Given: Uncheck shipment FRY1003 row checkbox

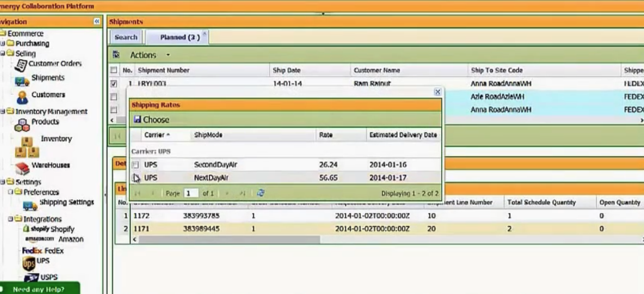Looking at the screenshot, I should click(x=114, y=83).
